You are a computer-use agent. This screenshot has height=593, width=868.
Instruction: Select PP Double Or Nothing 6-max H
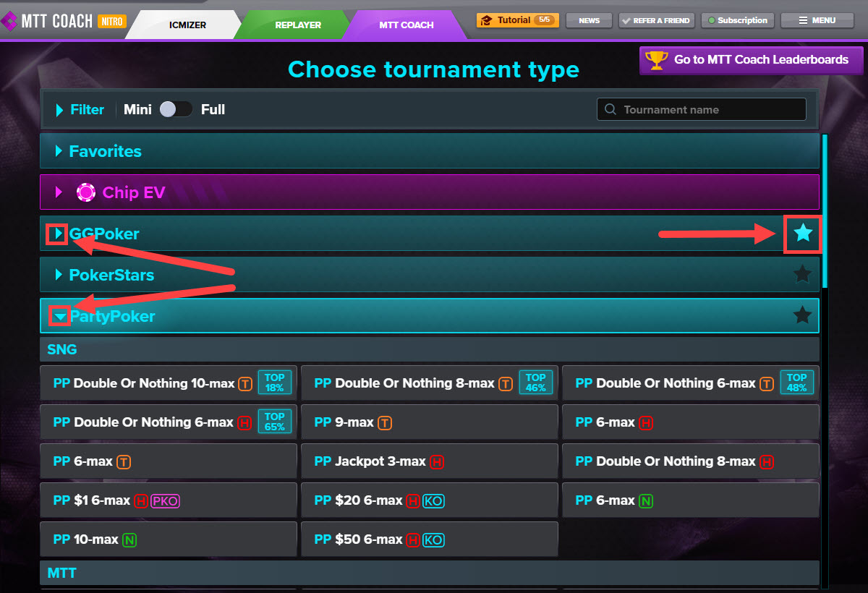click(169, 422)
